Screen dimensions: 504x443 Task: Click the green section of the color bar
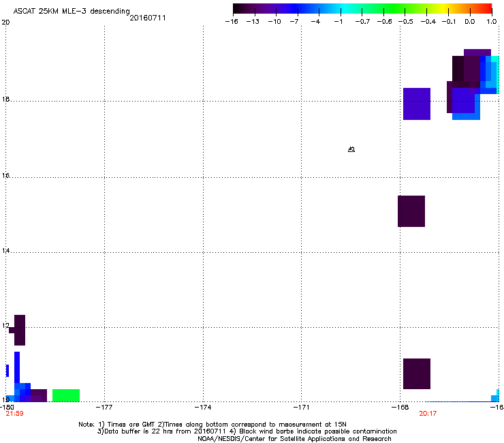(x=394, y=8)
